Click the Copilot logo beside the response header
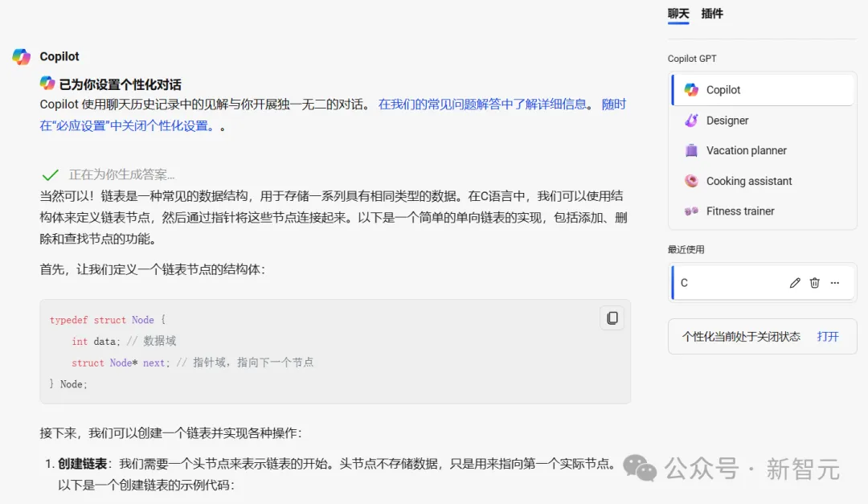The width and height of the screenshot is (868, 504). click(22, 56)
